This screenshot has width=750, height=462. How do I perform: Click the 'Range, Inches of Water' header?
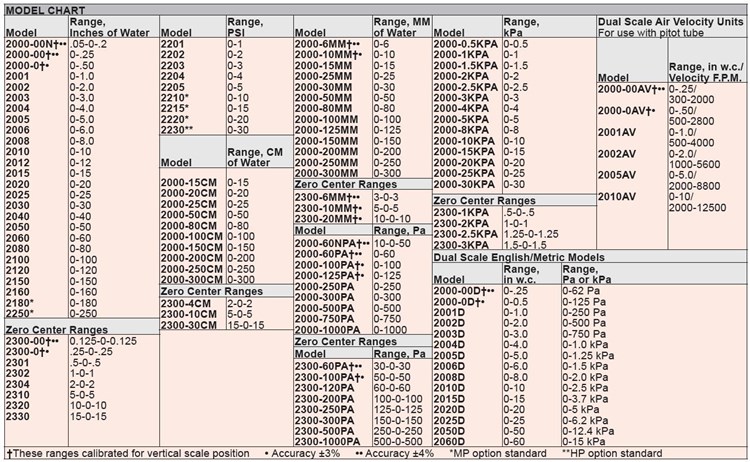110,27
